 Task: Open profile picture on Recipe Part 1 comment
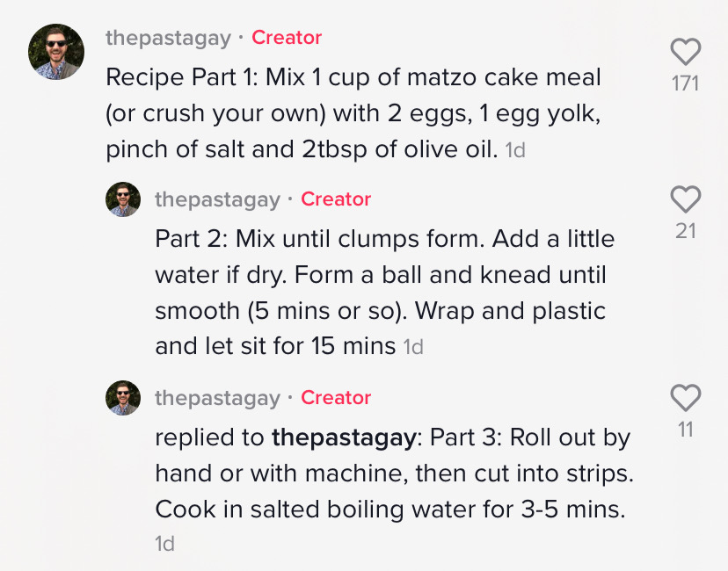click(x=56, y=52)
